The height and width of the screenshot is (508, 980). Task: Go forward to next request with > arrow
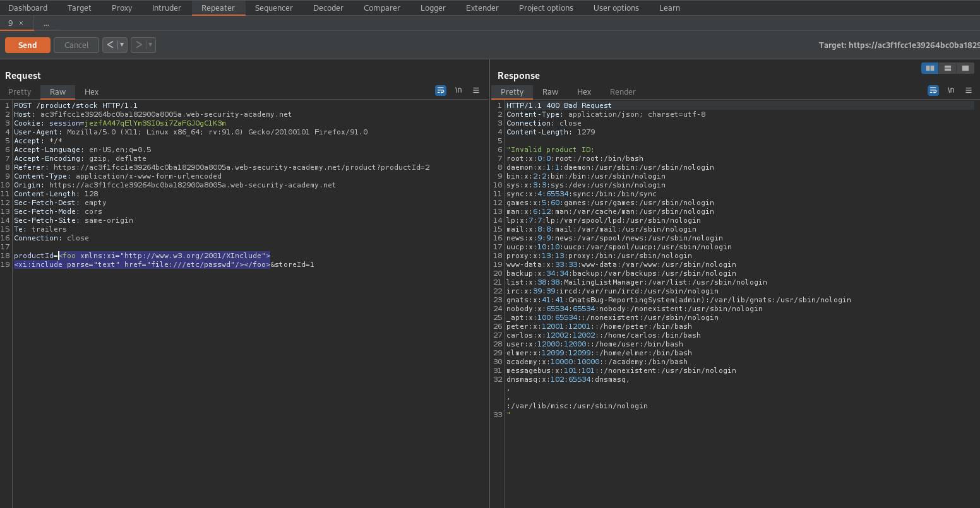click(138, 45)
